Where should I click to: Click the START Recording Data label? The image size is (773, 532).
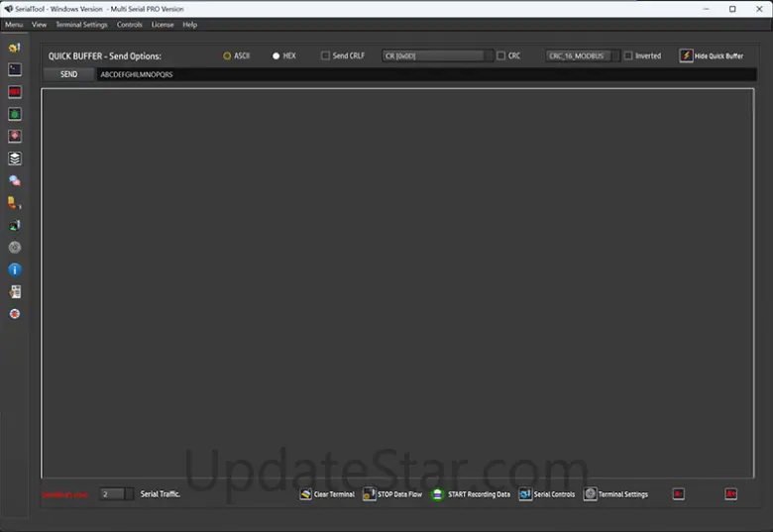[479, 494]
